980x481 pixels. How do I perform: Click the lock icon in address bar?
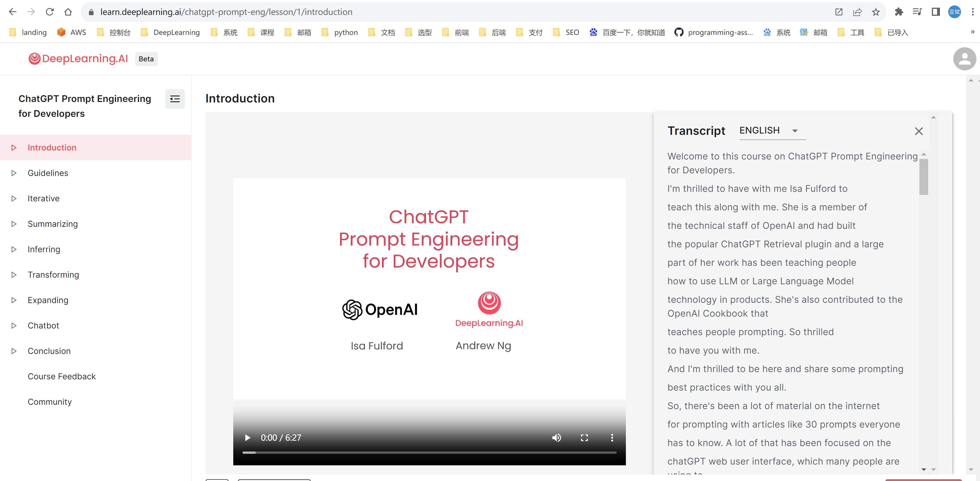pyautogui.click(x=91, y=12)
